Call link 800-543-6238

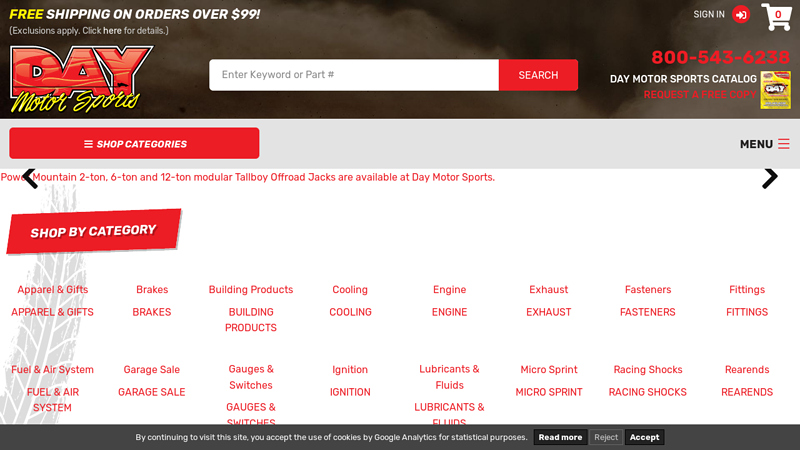[x=720, y=57]
